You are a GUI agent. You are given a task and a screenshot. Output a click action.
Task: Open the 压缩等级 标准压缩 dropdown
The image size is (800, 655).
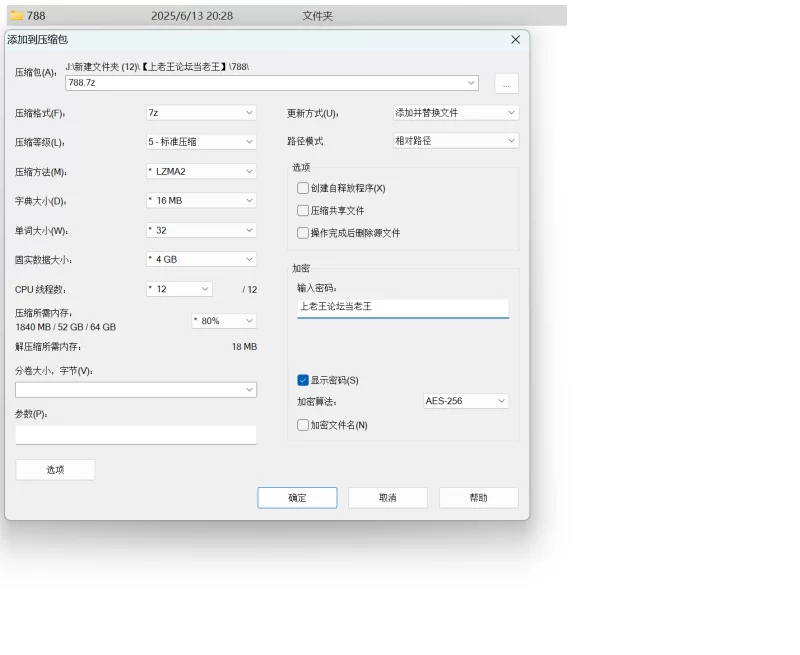(x=201, y=142)
